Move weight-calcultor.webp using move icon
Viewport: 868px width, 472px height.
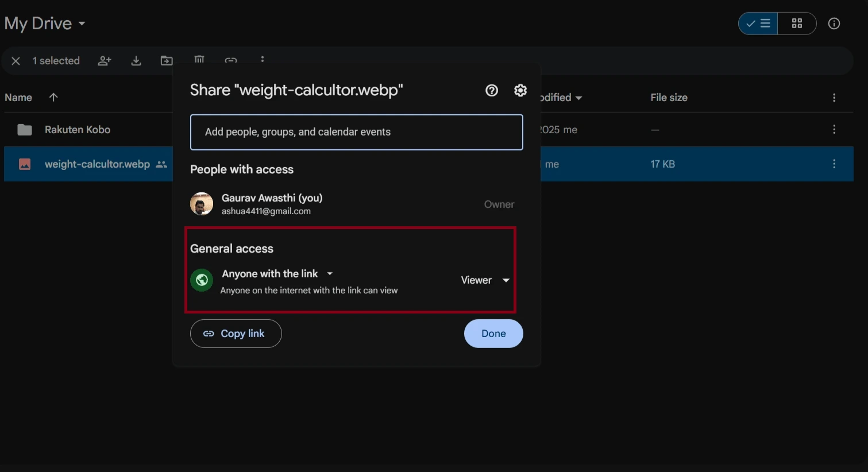[167, 60]
